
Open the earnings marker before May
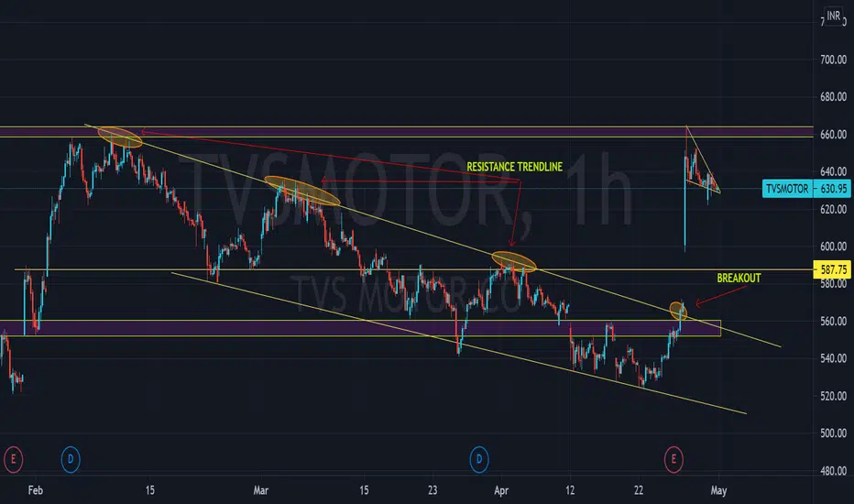coord(673,459)
